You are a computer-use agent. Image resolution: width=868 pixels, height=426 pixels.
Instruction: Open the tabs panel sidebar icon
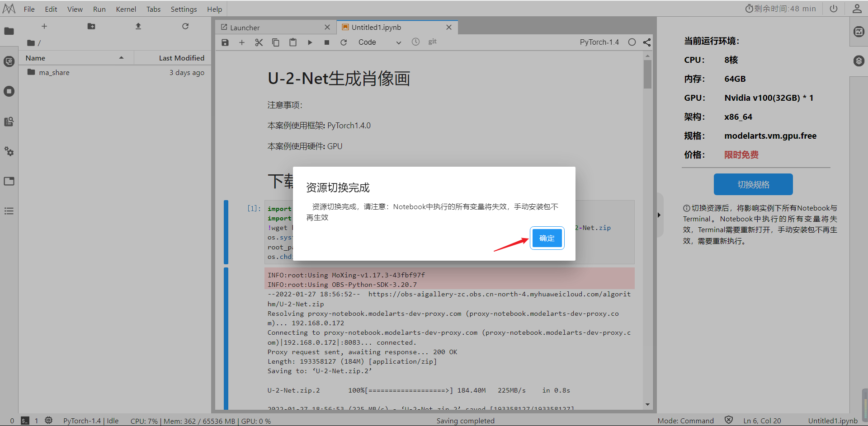[x=9, y=181]
